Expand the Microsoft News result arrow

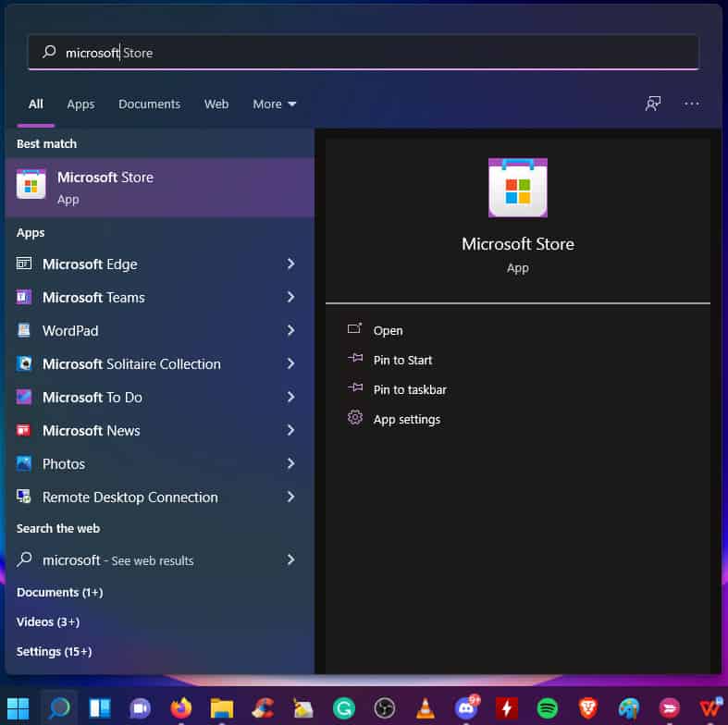pos(290,431)
